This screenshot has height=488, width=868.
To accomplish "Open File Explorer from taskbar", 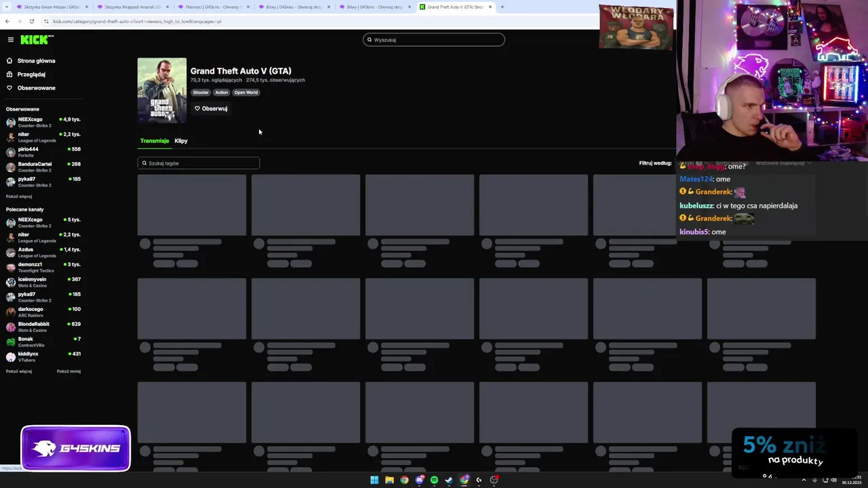I will click(389, 480).
